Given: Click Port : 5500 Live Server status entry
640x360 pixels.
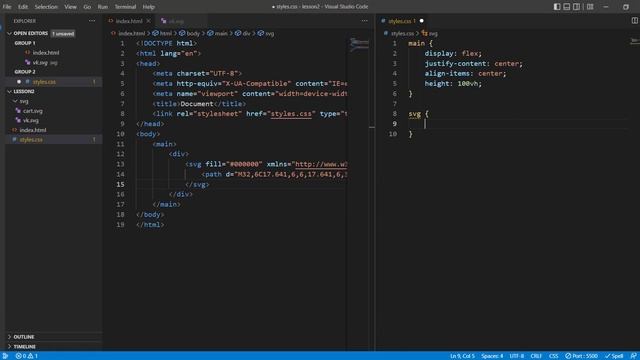Looking at the screenshot, I should point(582,356).
